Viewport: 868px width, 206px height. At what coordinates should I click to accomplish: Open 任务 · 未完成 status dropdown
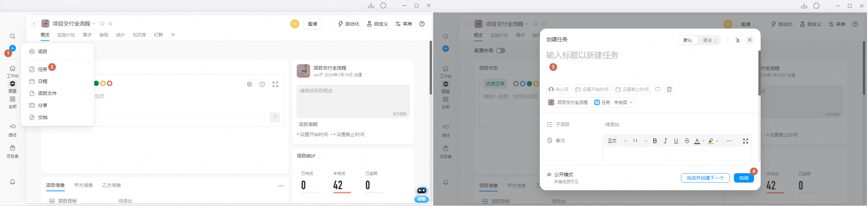point(614,102)
